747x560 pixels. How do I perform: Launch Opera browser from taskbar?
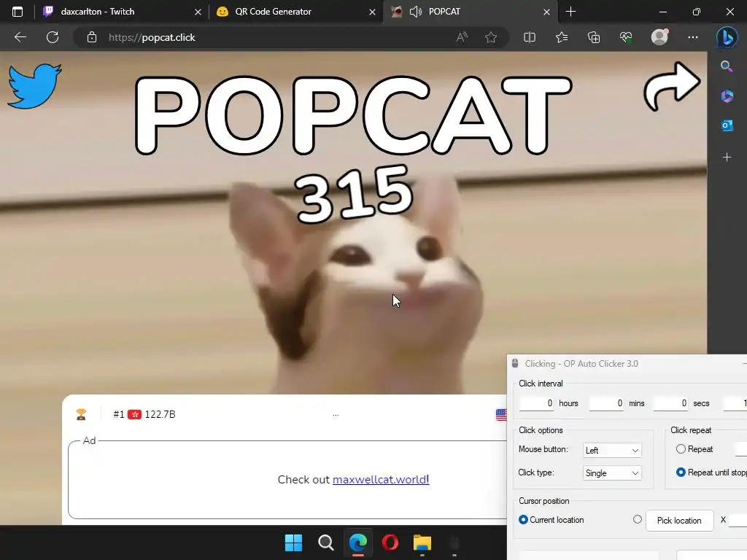point(390,542)
